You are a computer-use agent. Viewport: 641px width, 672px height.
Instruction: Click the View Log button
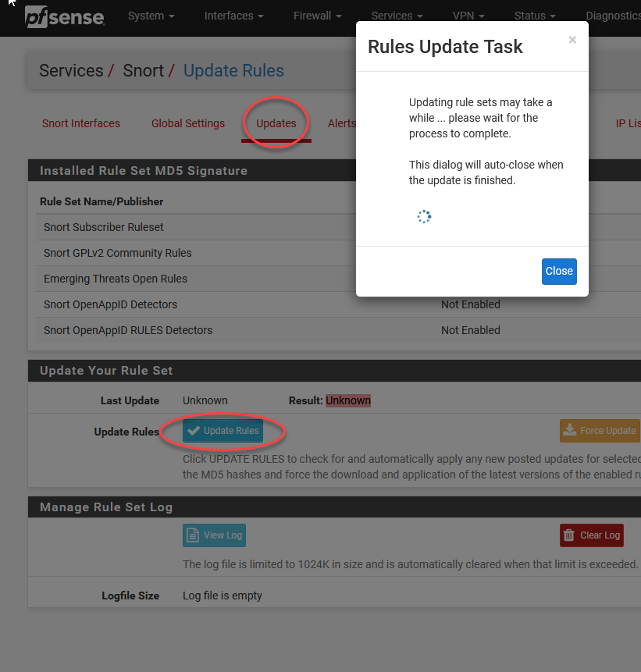[215, 535]
